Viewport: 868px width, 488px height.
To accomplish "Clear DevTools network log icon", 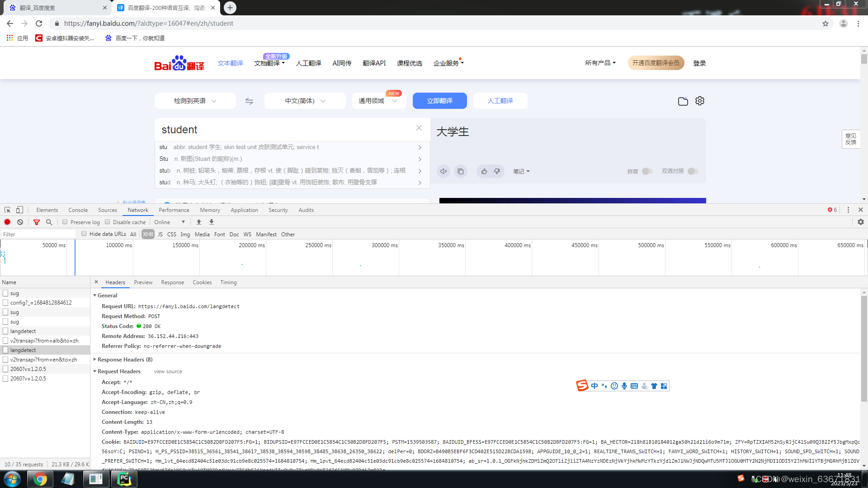I will (x=20, y=222).
